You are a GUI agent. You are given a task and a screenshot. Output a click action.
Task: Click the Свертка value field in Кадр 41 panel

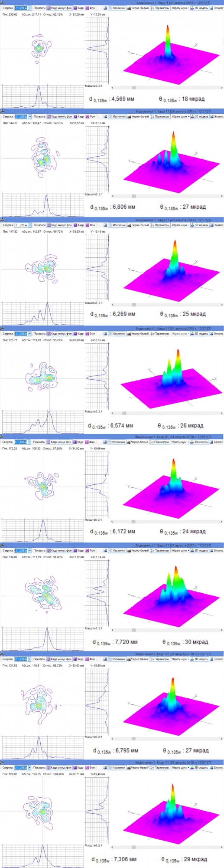[x=21, y=442]
